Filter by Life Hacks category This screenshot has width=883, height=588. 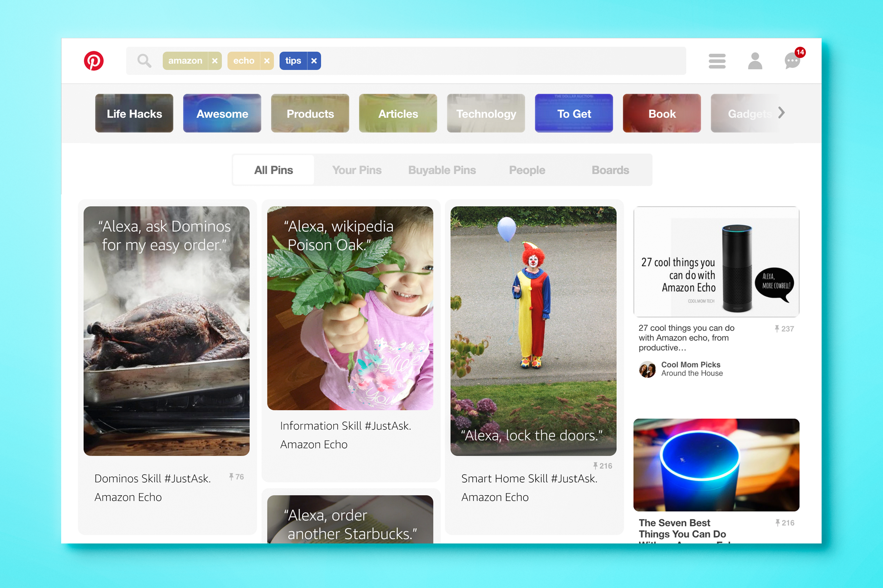[134, 114]
